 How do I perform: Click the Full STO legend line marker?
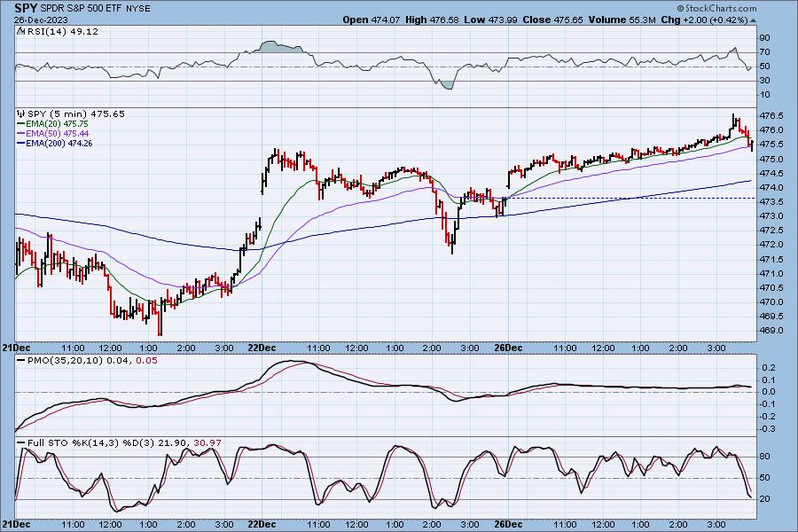21,443
